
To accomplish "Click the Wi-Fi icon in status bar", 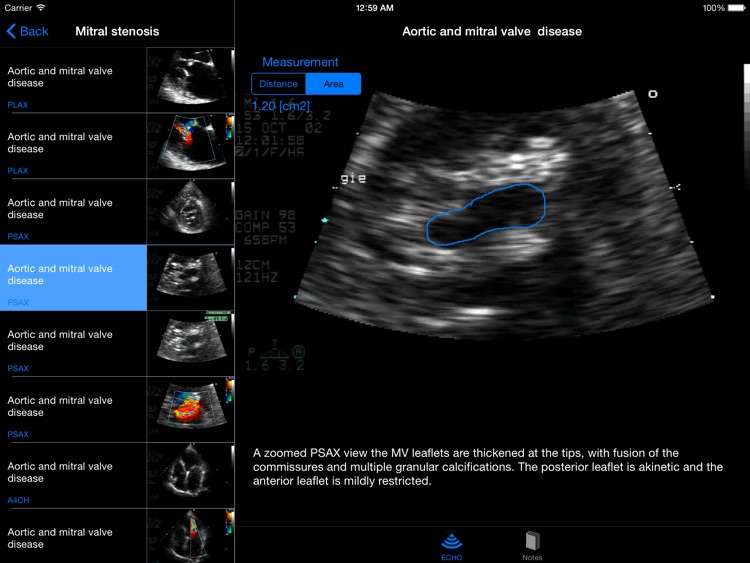I will coord(41,8).
